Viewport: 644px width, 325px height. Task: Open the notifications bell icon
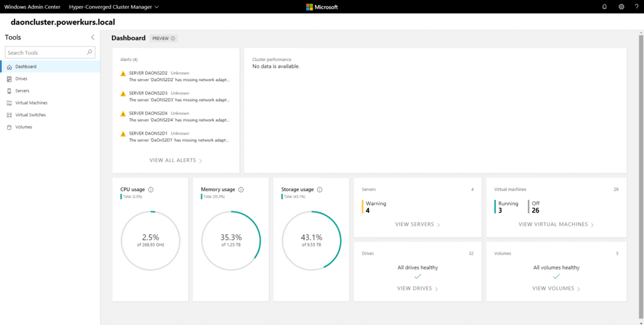pos(604,7)
